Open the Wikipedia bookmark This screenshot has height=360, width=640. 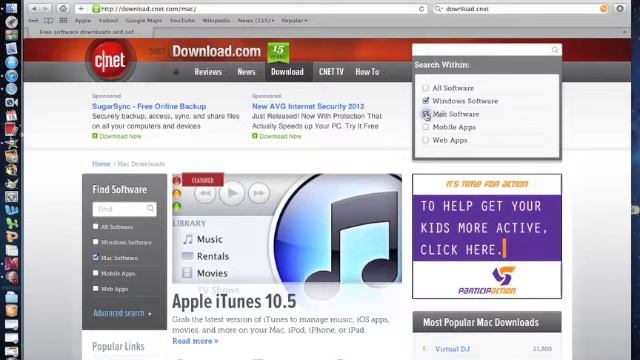click(216, 20)
